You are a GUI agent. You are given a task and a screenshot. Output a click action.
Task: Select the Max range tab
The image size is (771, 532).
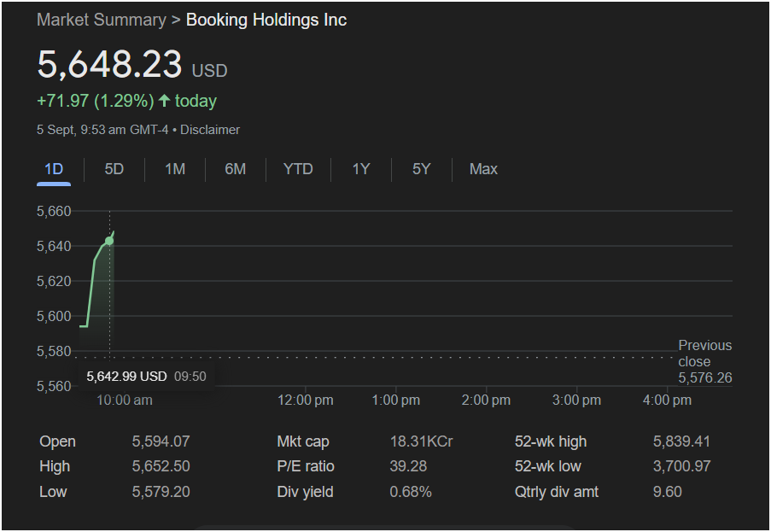click(483, 169)
